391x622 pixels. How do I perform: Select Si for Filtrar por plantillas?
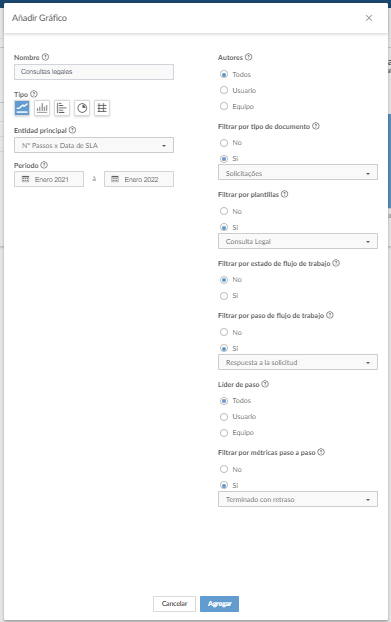point(224,227)
